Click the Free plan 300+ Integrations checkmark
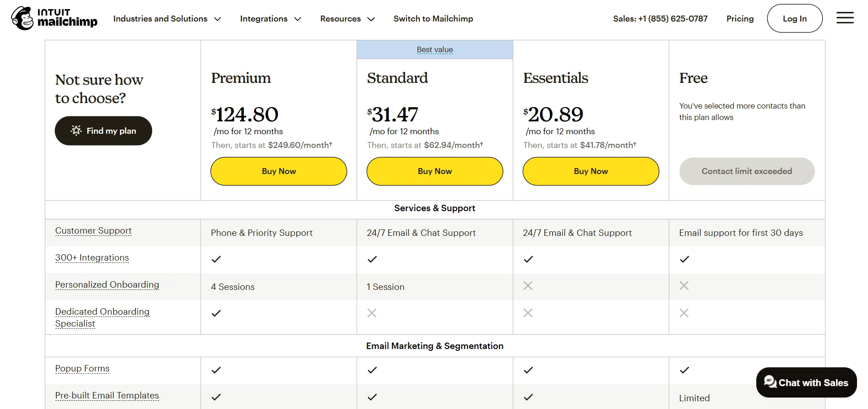 684,259
